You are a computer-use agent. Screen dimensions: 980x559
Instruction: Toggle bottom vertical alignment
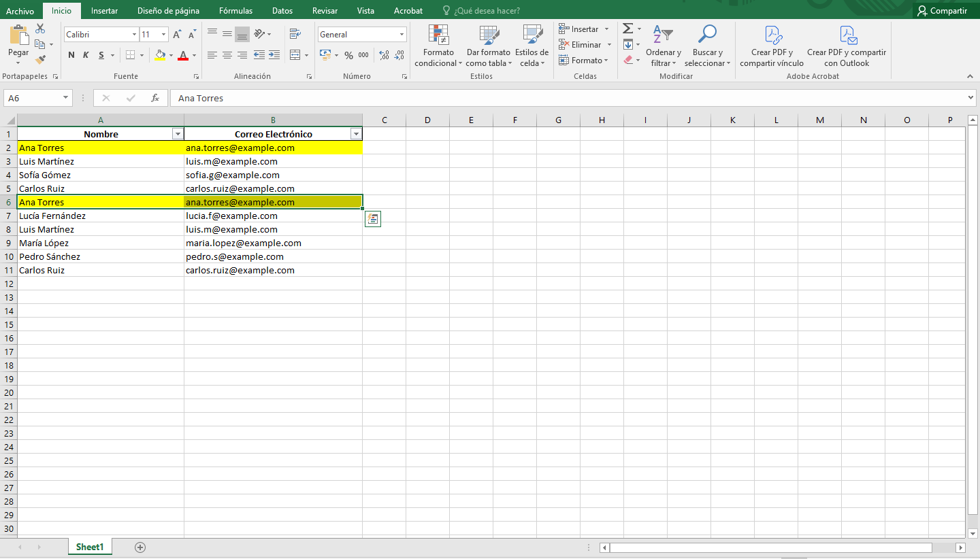pos(242,34)
